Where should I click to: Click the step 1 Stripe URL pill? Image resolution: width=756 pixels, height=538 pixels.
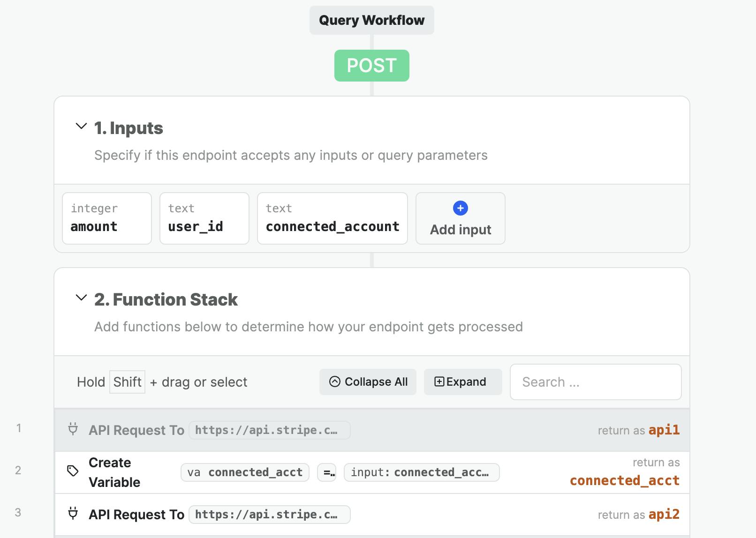(x=269, y=430)
